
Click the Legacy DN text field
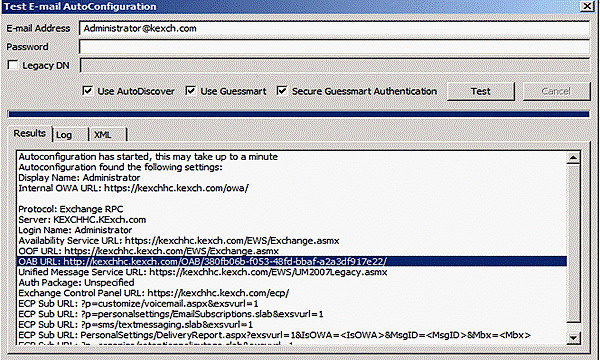[x=335, y=65]
